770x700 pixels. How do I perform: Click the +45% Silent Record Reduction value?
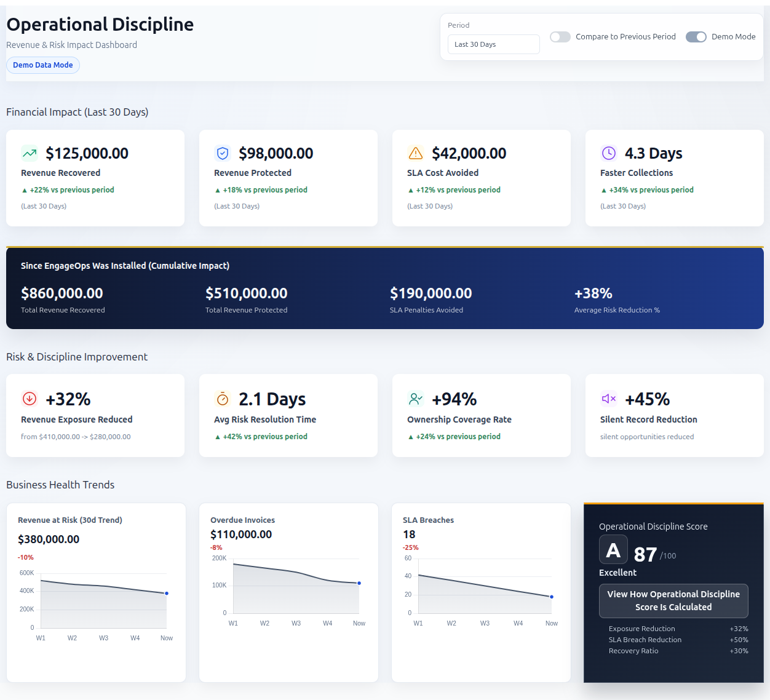pos(648,399)
